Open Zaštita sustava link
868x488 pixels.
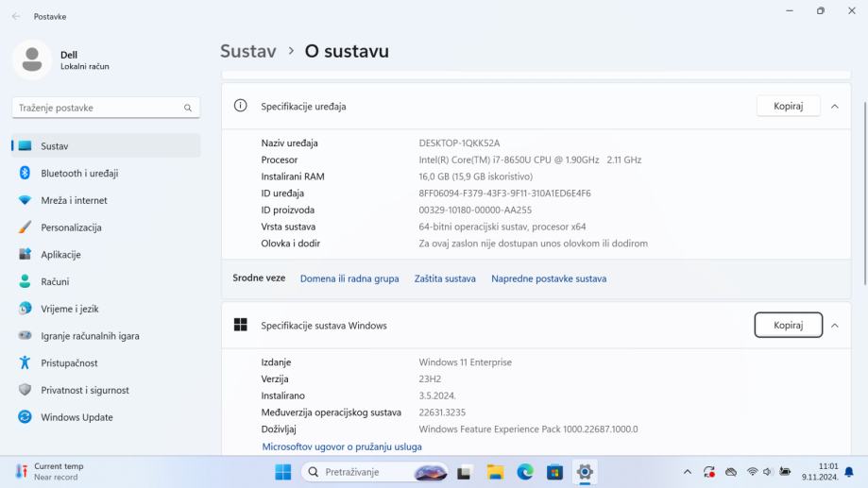point(445,278)
